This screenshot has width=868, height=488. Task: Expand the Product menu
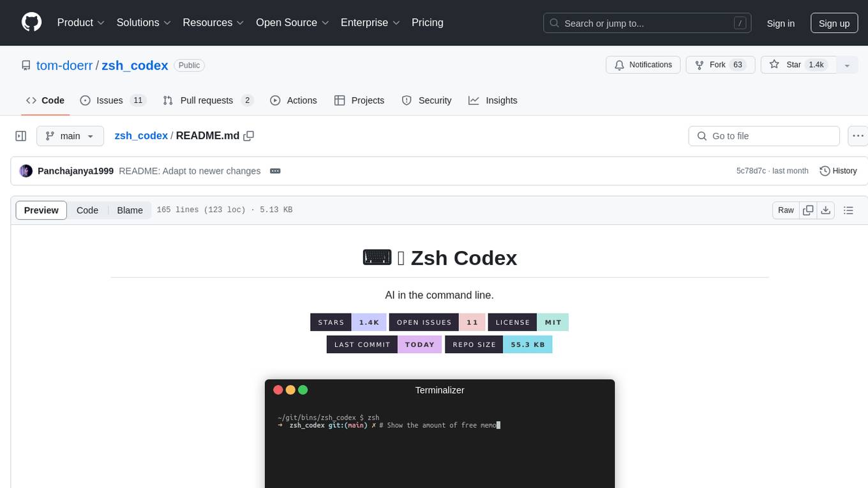[x=80, y=22]
